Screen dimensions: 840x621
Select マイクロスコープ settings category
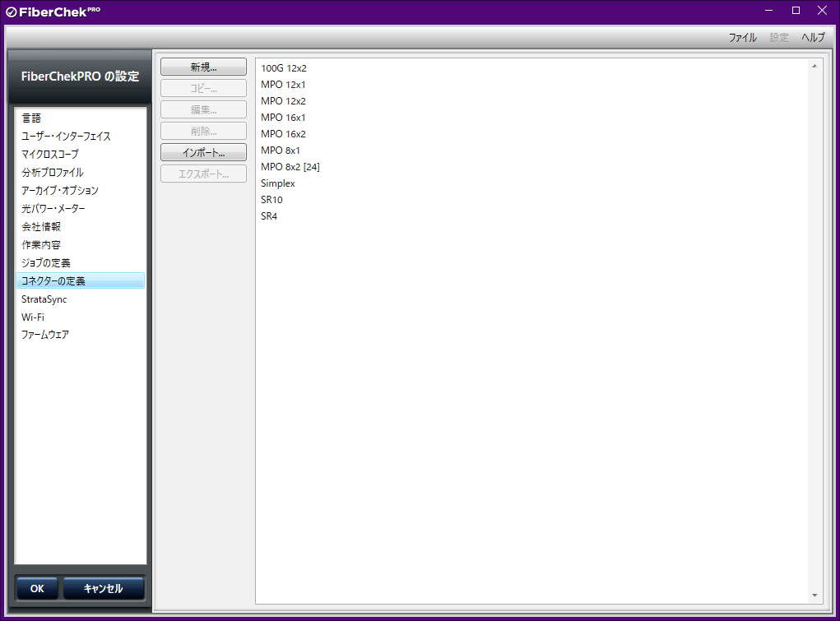click(81, 155)
